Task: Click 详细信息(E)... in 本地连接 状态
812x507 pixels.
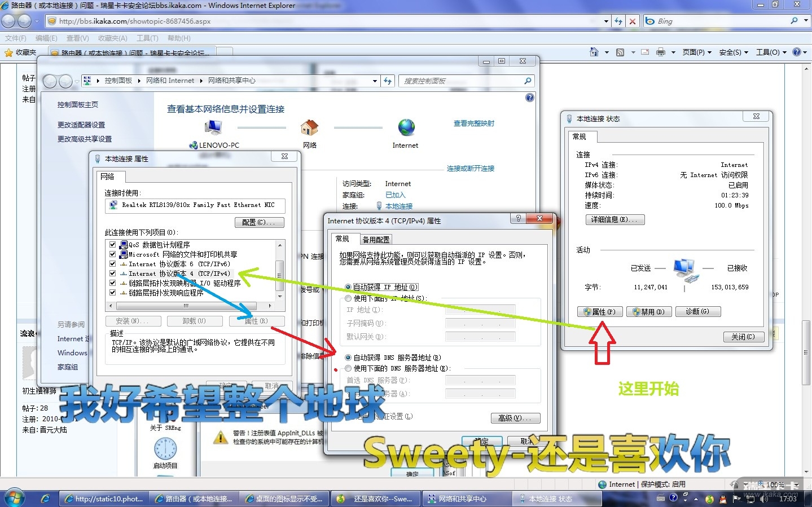Action: click(615, 219)
